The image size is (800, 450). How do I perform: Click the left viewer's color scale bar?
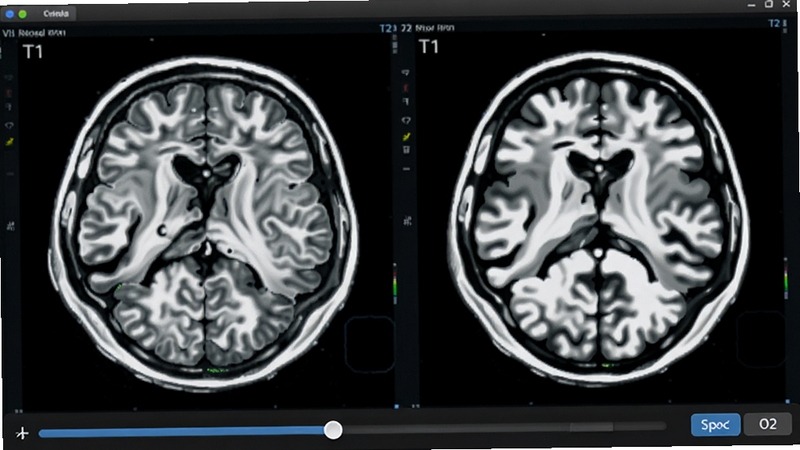(x=394, y=283)
